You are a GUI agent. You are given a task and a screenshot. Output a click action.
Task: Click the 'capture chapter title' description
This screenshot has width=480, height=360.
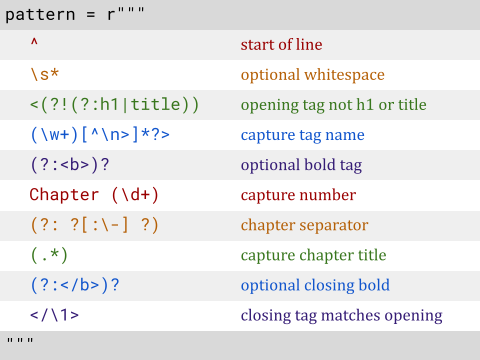313,255
